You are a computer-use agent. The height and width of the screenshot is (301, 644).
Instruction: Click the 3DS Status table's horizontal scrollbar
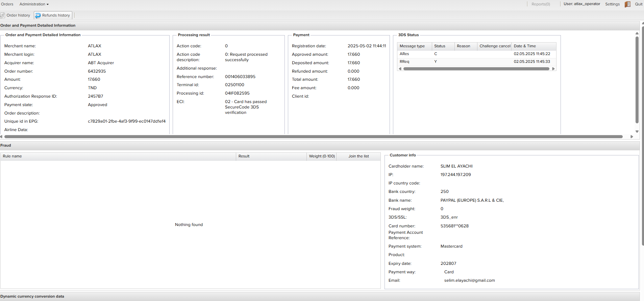[476, 69]
